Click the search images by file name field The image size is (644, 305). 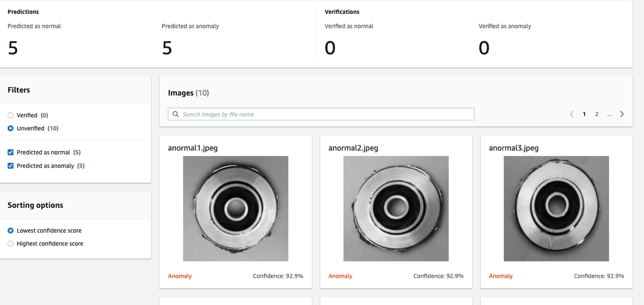click(x=324, y=114)
